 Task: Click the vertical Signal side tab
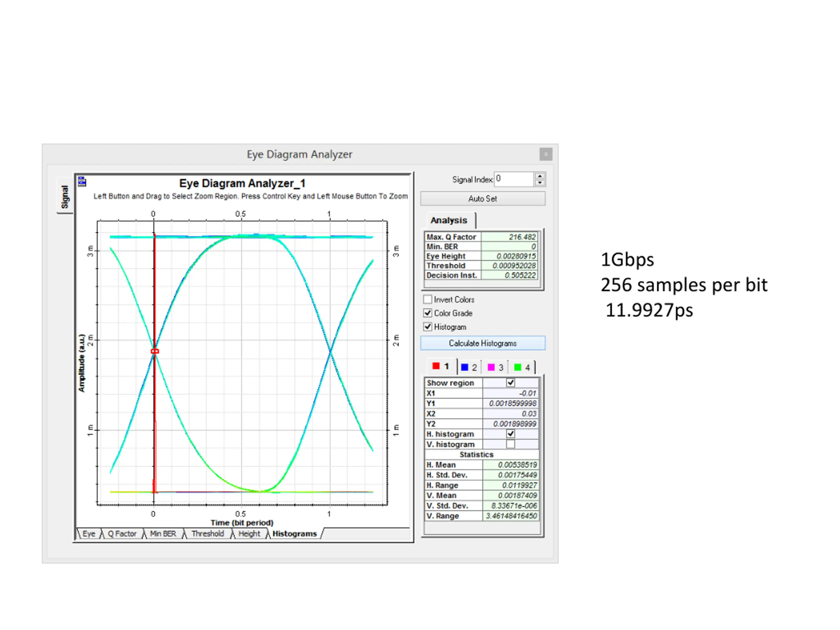[x=65, y=197]
